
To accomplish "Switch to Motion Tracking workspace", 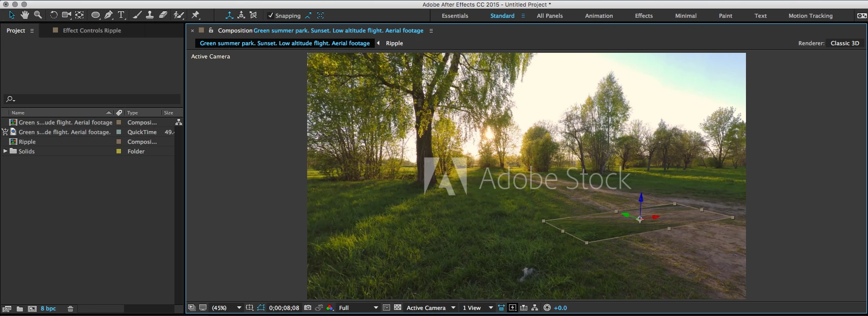I will pos(811,16).
